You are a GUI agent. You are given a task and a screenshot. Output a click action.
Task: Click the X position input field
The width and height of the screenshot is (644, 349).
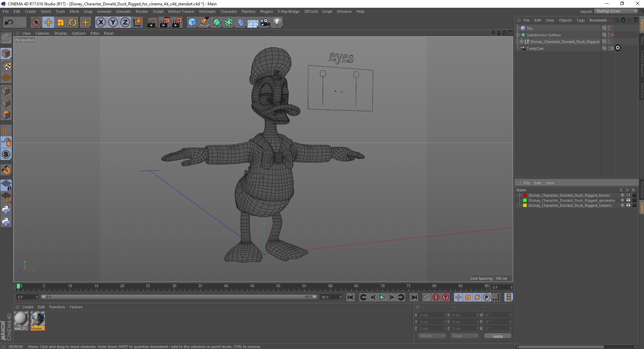click(432, 315)
